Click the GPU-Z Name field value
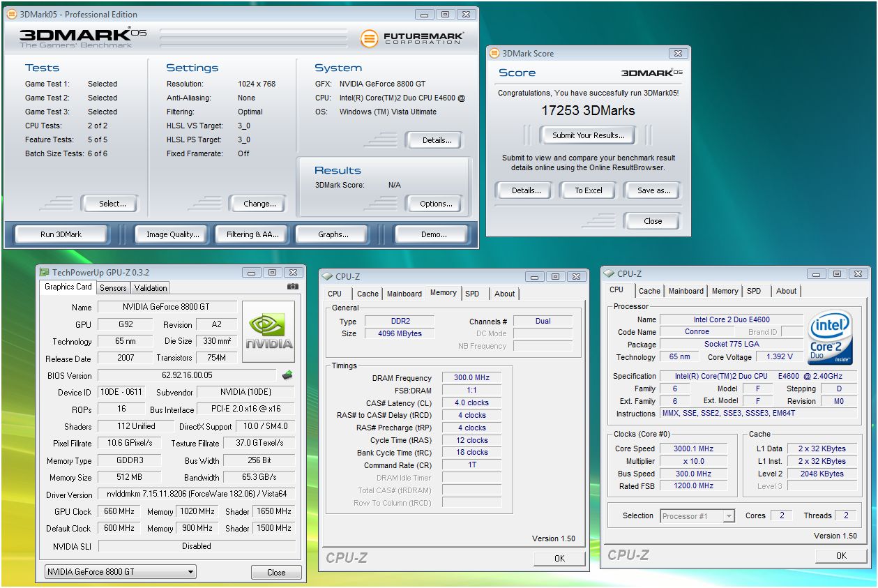 coord(167,307)
